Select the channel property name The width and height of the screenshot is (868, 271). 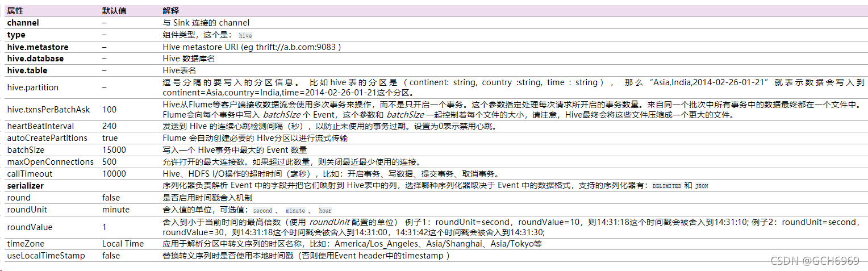23,23
